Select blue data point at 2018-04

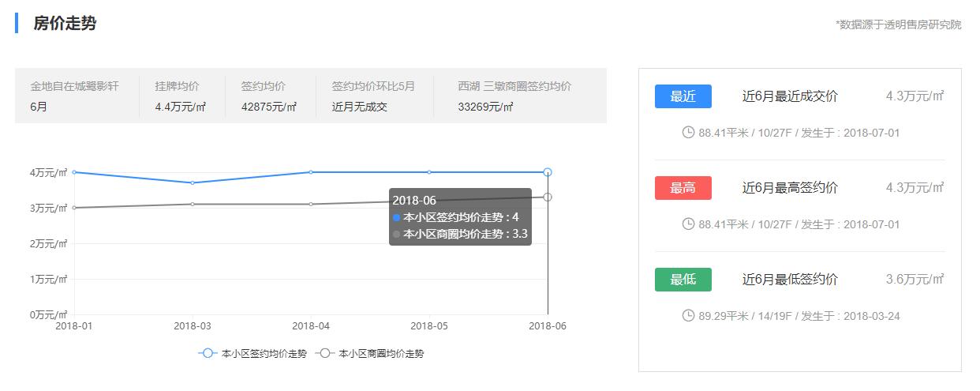(311, 172)
